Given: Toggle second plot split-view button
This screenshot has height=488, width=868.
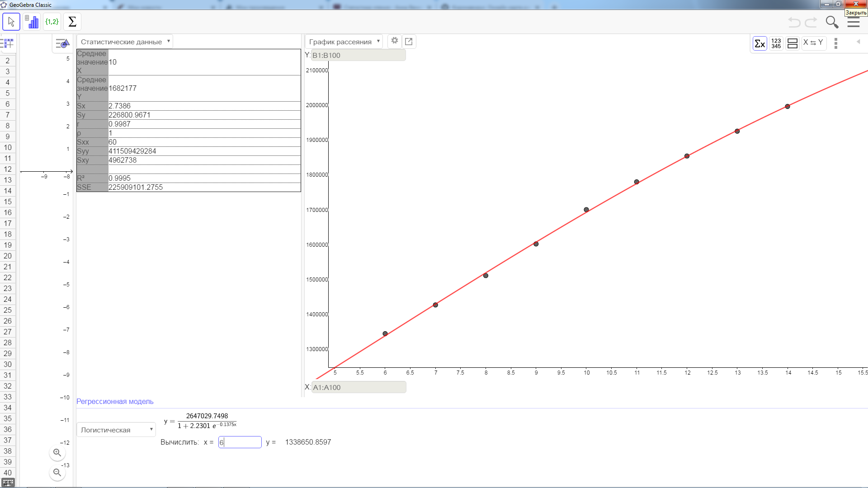Looking at the screenshot, I should [793, 43].
